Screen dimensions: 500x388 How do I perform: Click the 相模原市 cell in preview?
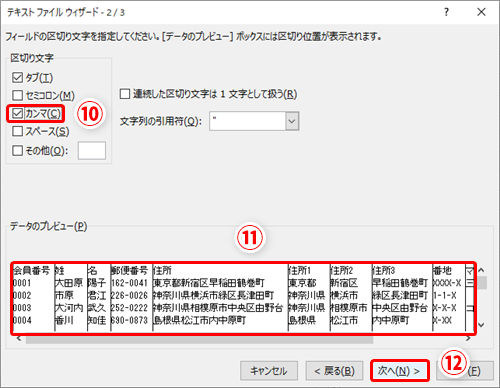tap(349, 308)
